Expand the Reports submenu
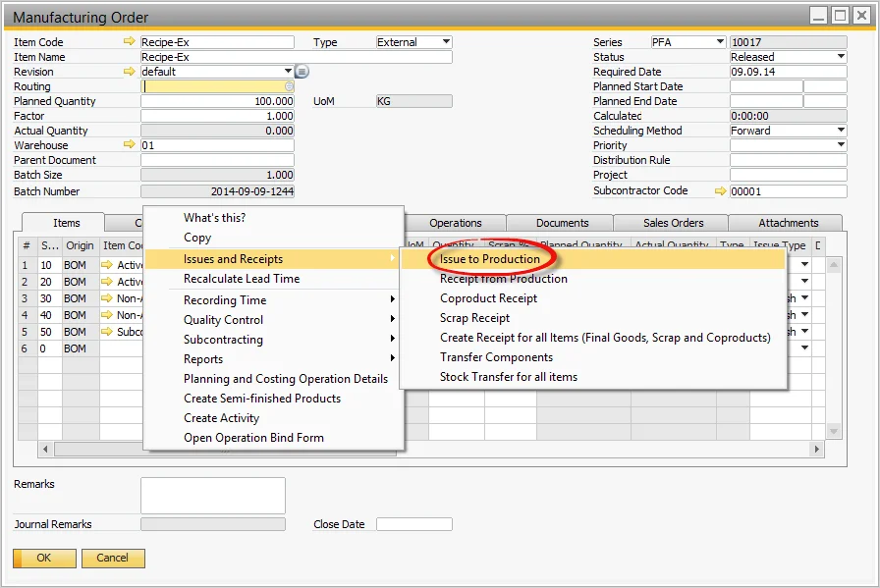880x588 pixels. tap(392, 358)
